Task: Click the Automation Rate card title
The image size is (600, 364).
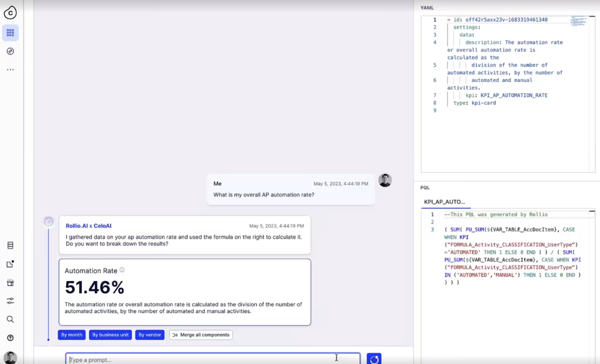Action: click(91, 271)
